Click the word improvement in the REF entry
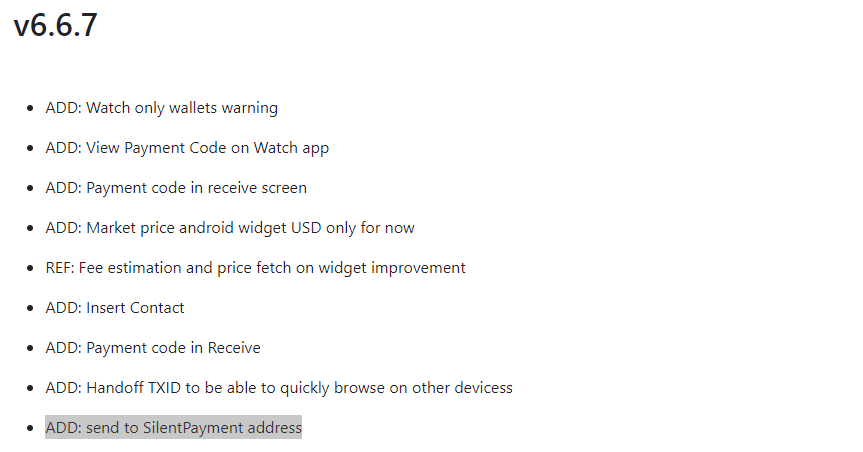Image resolution: width=863 pixels, height=452 pixels. (418, 268)
